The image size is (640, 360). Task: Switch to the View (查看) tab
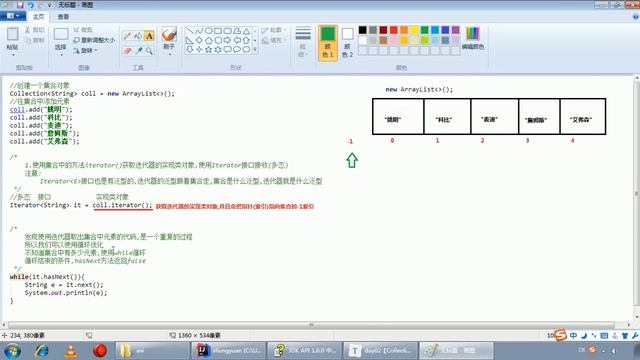(63, 16)
